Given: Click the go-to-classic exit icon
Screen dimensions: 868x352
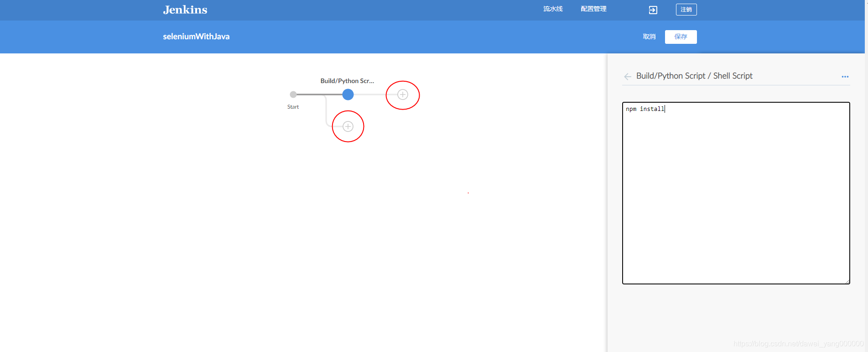Looking at the screenshot, I should (x=653, y=10).
